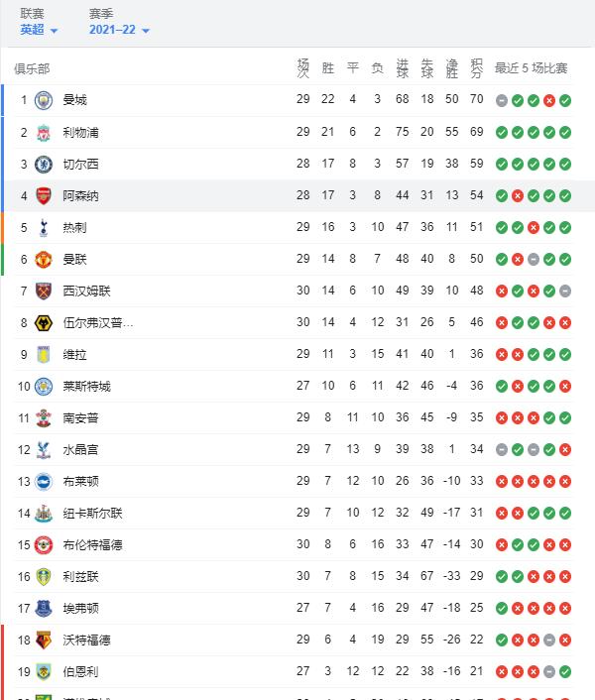595x700 pixels.
Task: Click the Manchester United 曼联 crest
Action: [x=44, y=260]
